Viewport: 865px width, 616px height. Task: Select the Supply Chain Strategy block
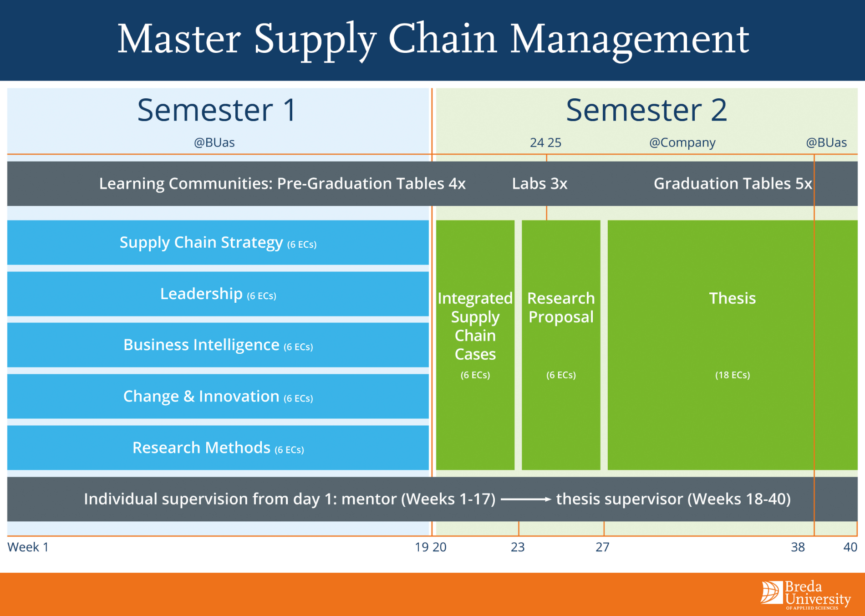pyautogui.click(x=218, y=243)
